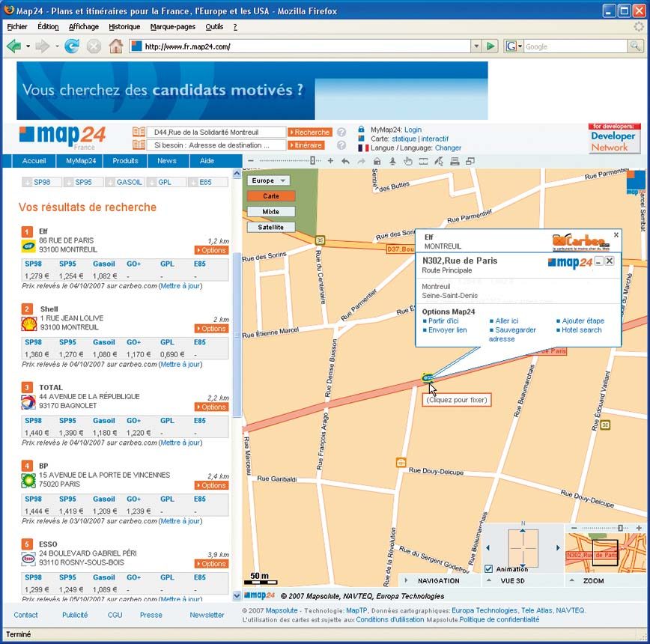Click the Google search magnifier icon

635,46
